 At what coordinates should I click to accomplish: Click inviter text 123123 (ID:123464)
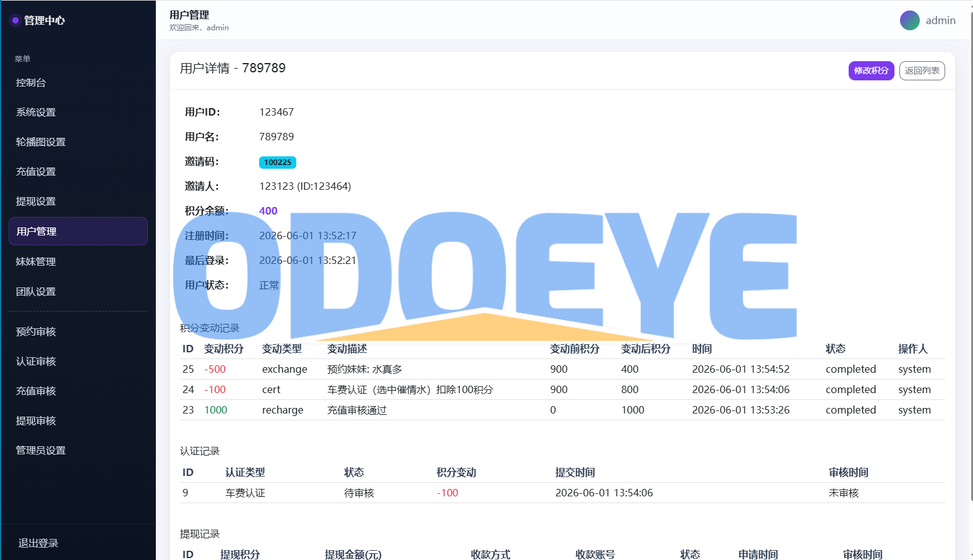[305, 186]
